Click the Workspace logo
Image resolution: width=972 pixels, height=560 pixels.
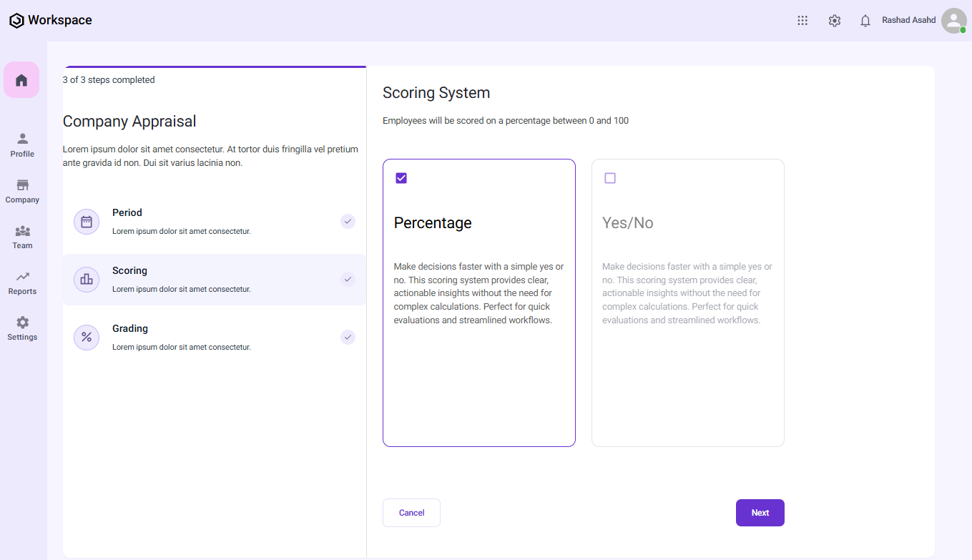click(50, 21)
